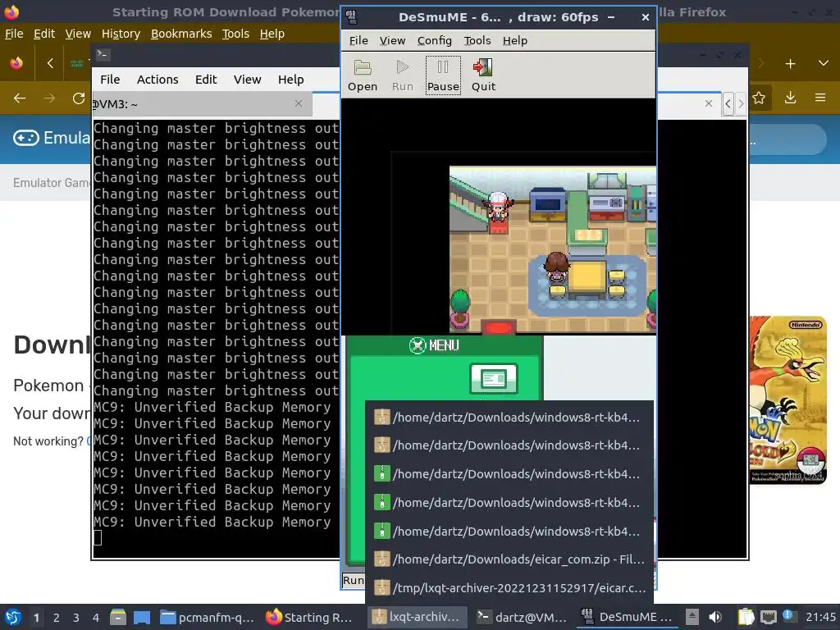The image size is (840, 630).
Task: Open the Actions menu in the terminal window
Action: coord(157,80)
